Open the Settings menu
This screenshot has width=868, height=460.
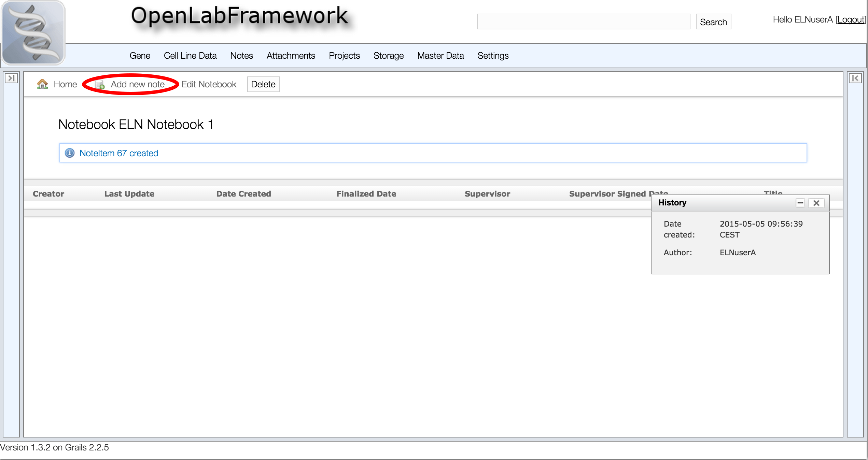pos(493,56)
